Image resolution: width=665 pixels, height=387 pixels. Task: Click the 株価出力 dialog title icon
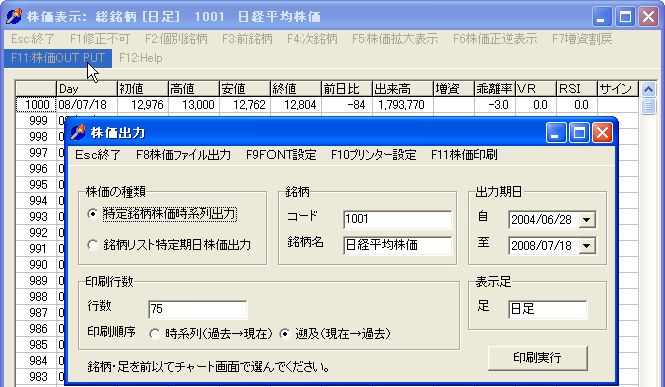tap(78, 133)
